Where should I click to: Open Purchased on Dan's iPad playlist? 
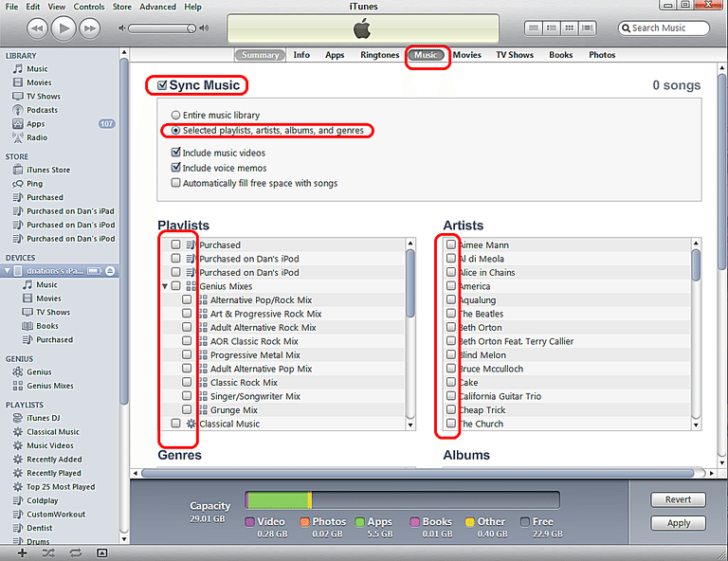70,211
